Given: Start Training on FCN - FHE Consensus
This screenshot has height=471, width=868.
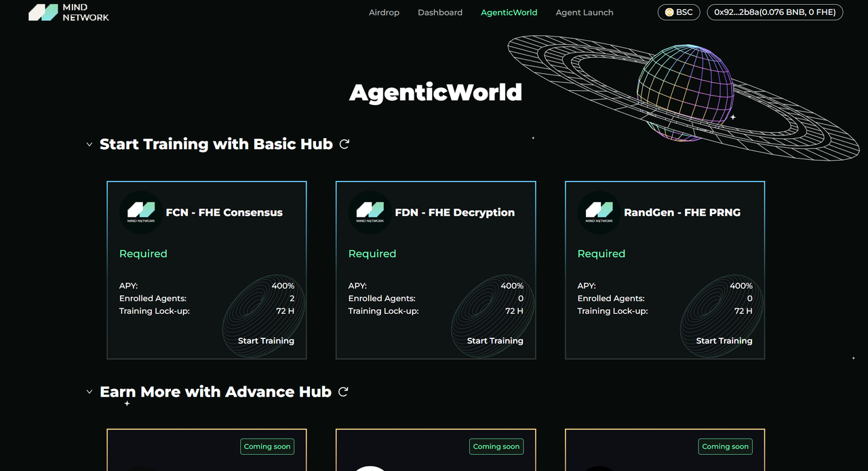Looking at the screenshot, I should pos(266,341).
